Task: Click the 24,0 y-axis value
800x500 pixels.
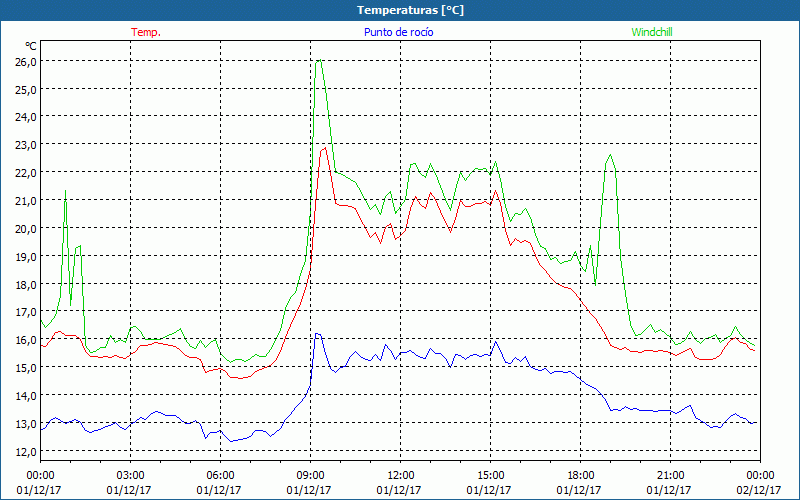Action: tap(26, 116)
